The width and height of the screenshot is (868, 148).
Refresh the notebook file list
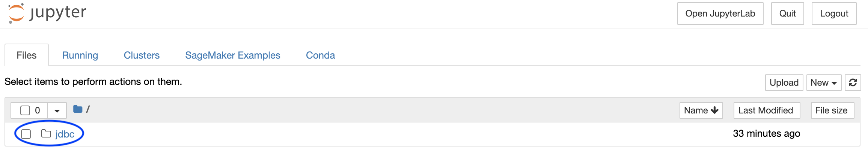pyautogui.click(x=853, y=83)
